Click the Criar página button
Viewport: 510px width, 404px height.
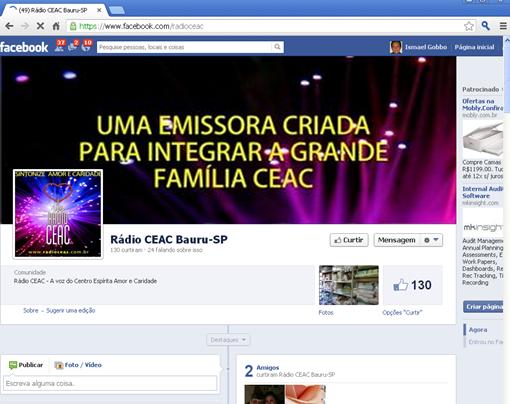[x=483, y=307]
